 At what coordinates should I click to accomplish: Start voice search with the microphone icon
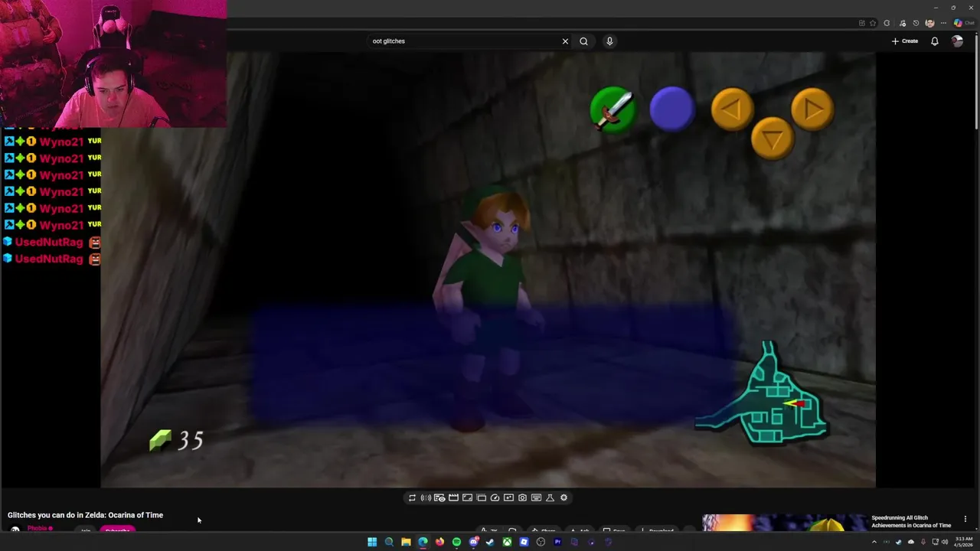(609, 41)
